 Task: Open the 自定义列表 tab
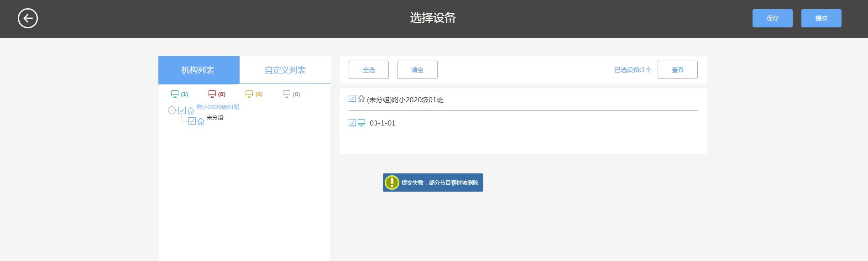point(285,70)
